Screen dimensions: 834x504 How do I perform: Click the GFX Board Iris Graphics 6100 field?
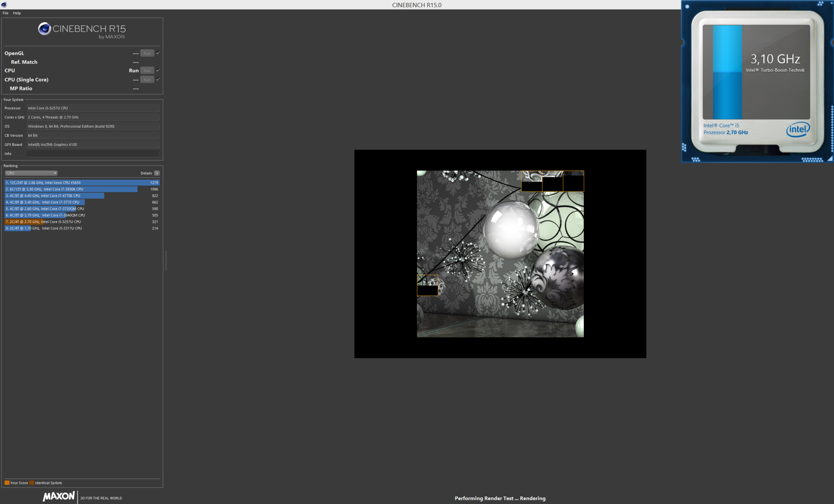coord(93,145)
